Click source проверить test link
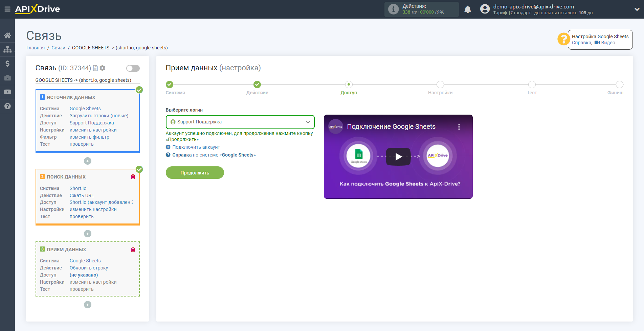 (82, 144)
